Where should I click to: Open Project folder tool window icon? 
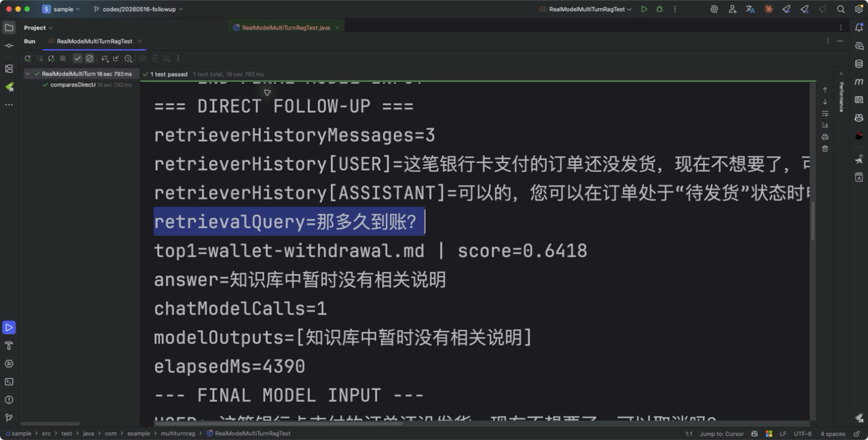tap(9, 27)
